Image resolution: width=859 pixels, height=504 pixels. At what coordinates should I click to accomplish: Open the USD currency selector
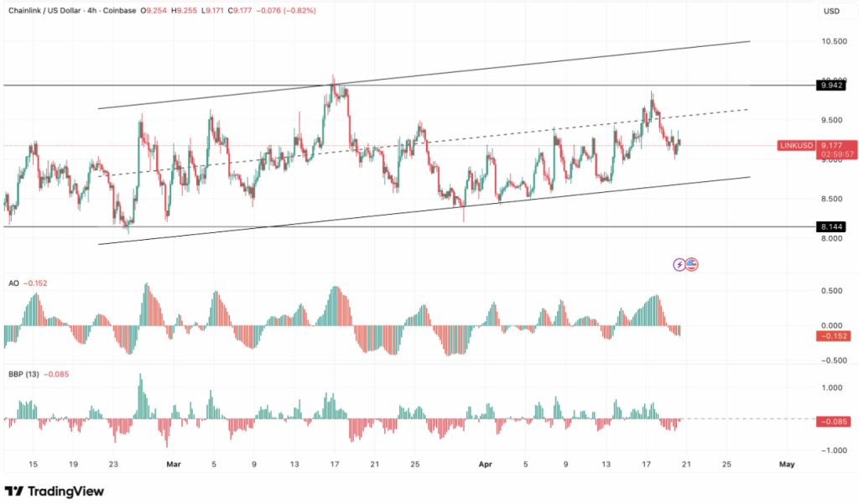click(x=831, y=11)
